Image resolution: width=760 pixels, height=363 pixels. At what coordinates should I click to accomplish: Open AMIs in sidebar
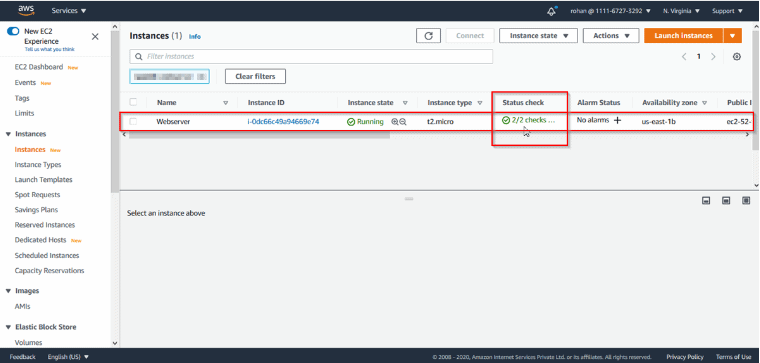click(x=22, y=306)
